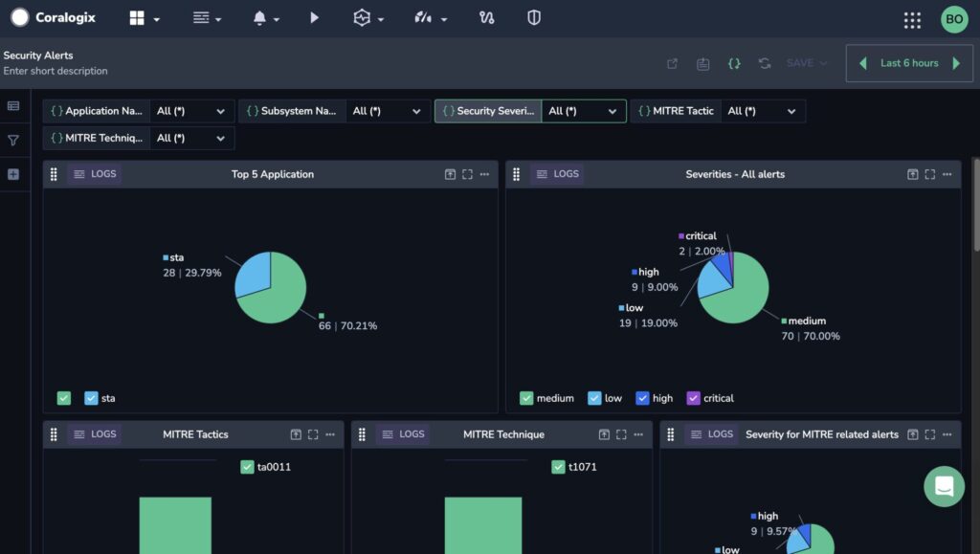Expand Severities - All alerts to fullscreen

[930, 174]
